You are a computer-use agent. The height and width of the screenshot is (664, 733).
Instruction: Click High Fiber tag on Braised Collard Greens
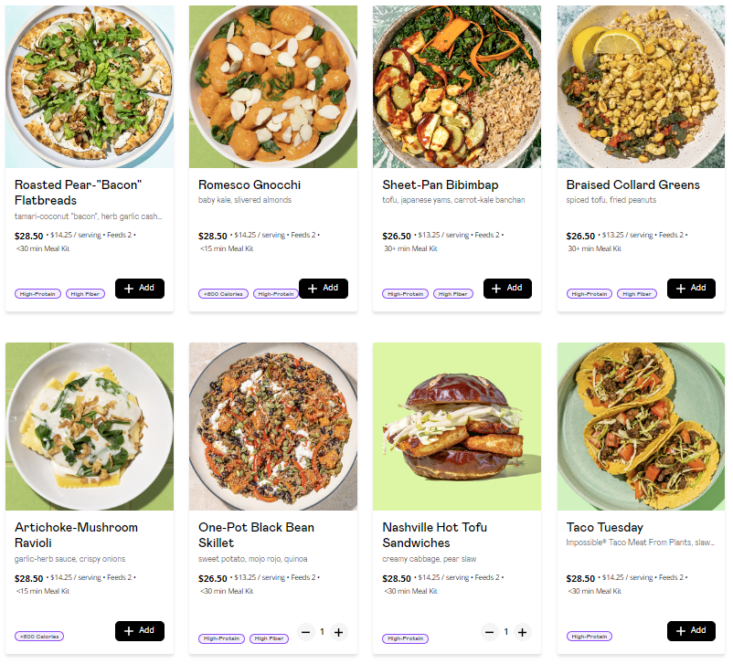[x=636, y=294]
